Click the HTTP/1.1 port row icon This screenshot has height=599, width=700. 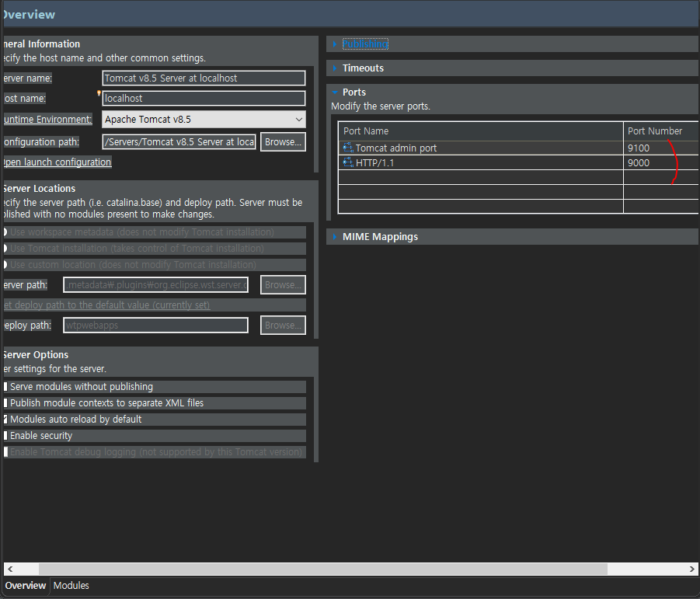coord(348,162)
